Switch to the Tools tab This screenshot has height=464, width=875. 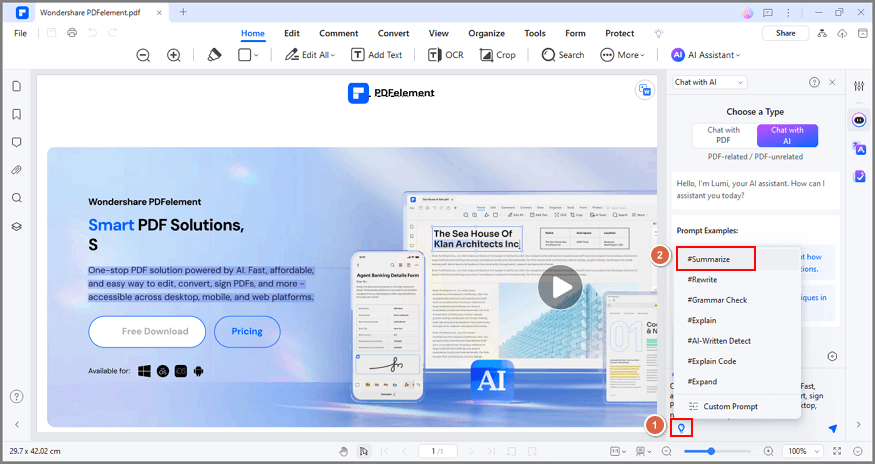click(x=535, y=34)
